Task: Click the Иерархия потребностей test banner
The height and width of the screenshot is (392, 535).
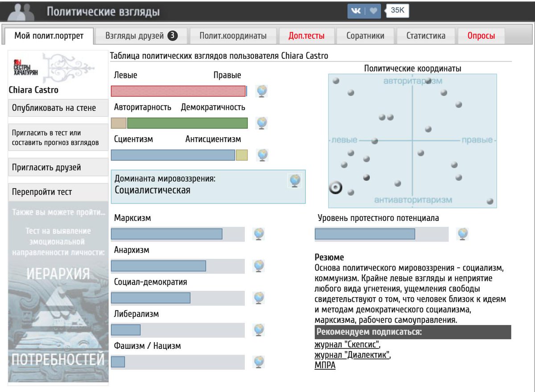Action: [x=58, y=292]
